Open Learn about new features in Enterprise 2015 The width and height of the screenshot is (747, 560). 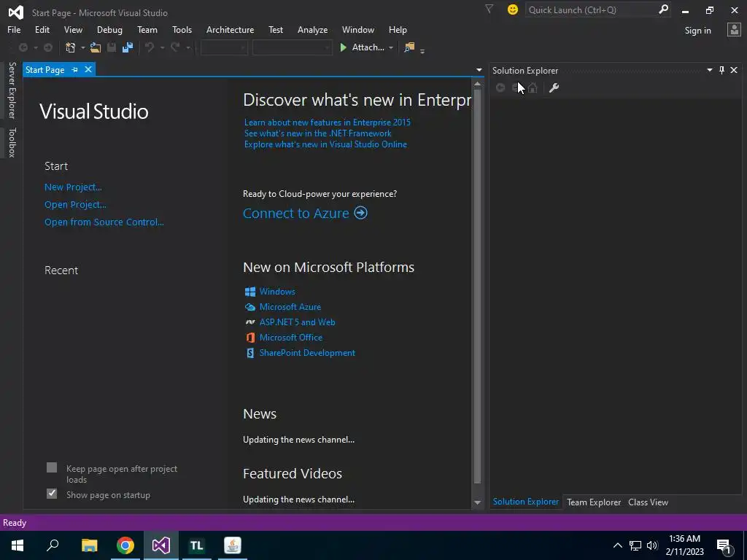[x=328, y=122]
